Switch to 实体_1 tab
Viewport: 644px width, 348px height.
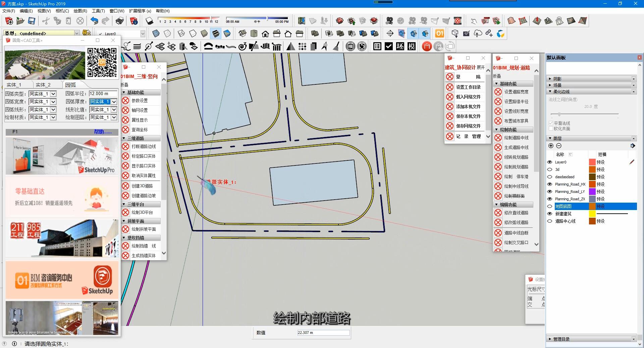14,85
